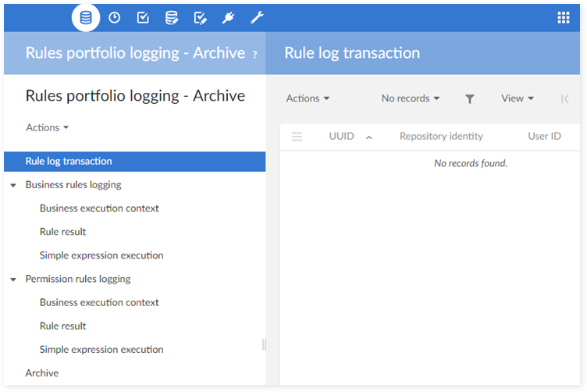The image size is (587, 392).
Task: Select Rule log transaction in tree
Action: (x=69, y=162)
